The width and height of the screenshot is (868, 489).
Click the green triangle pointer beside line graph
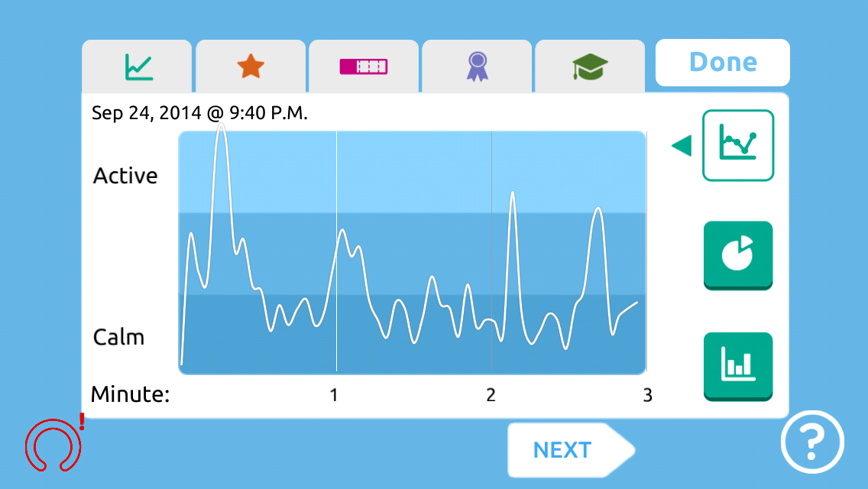point(681,145)
